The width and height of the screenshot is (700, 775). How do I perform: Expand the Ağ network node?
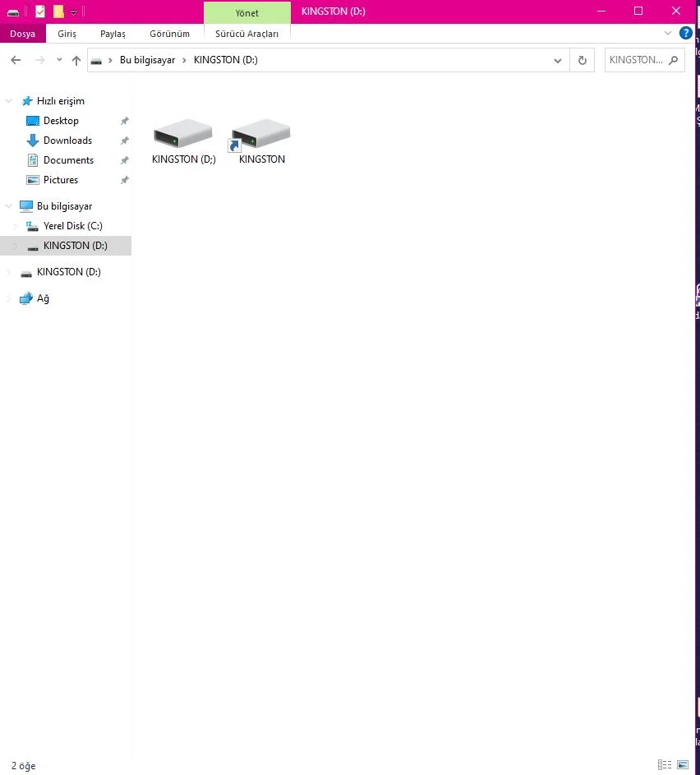(9, 298)
